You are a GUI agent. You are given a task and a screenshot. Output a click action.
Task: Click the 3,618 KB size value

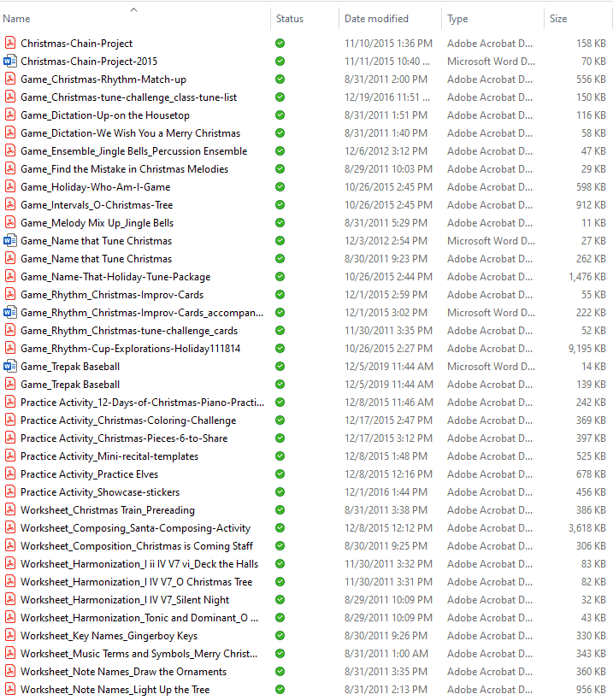point(586,527)
